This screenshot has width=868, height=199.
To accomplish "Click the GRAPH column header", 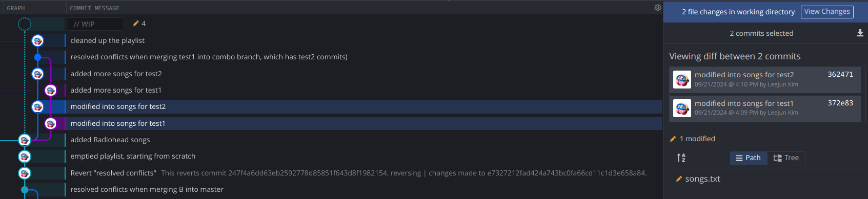I will coord(16,8).
